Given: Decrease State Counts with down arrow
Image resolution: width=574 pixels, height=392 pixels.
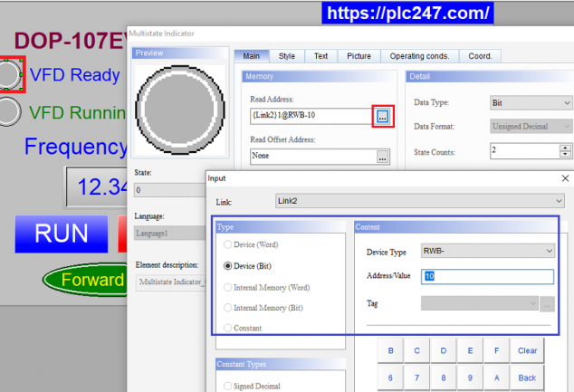Looking at the screenshot, I should click(566, 154).
